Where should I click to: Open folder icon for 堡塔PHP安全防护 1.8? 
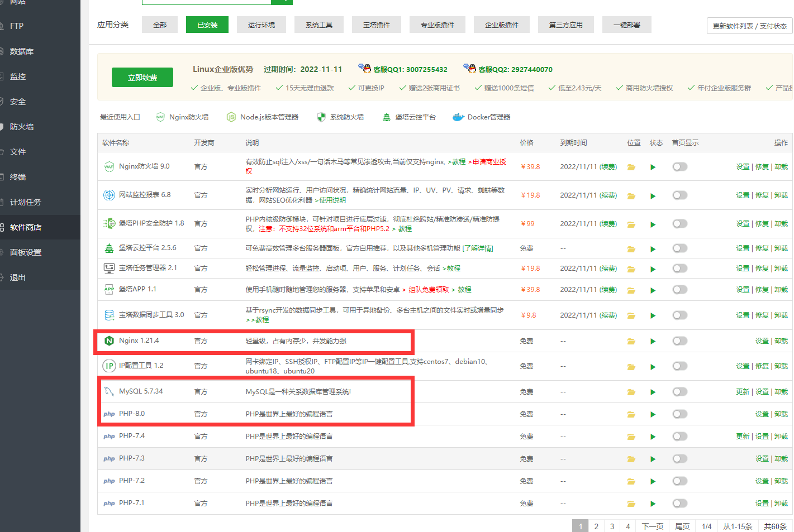(631, 224)
